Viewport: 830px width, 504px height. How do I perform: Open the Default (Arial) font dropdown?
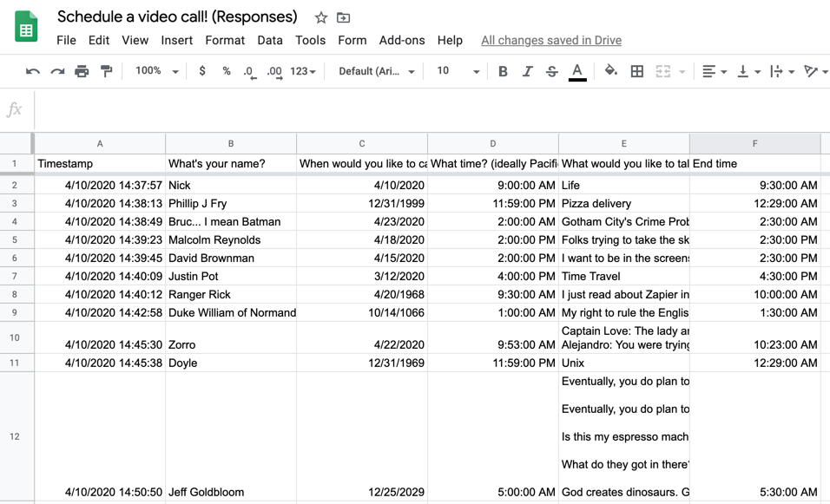point(376,71)
